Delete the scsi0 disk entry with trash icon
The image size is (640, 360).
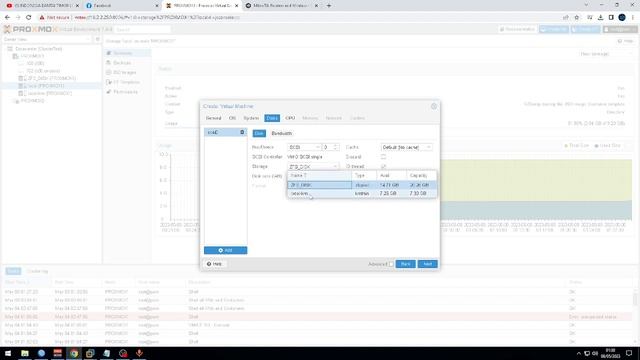click(x=242, y=132)
